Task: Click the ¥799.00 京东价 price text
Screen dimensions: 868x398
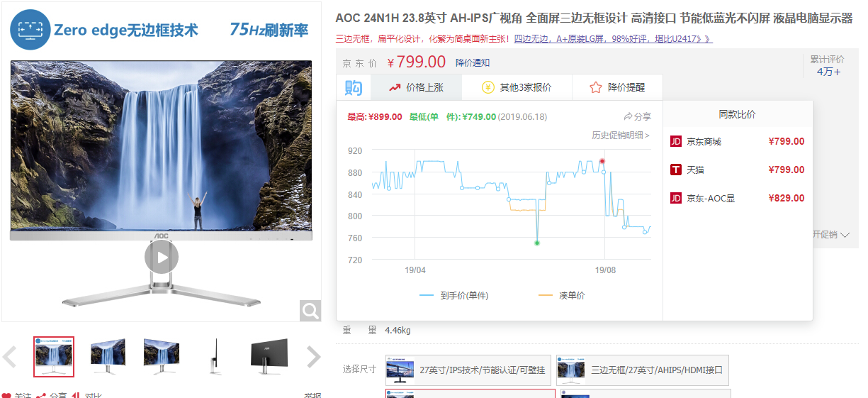Action: pyautogui.click(x=417, y=62)
